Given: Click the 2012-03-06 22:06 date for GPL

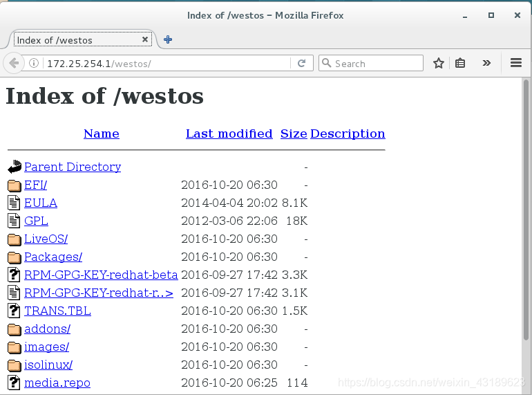Looking at the screenshot, I should coord(229,221).
